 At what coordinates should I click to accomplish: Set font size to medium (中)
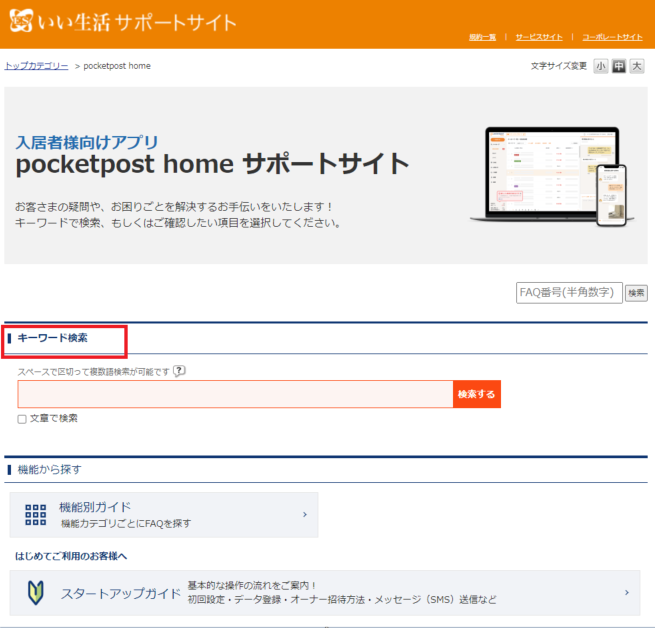618,66
